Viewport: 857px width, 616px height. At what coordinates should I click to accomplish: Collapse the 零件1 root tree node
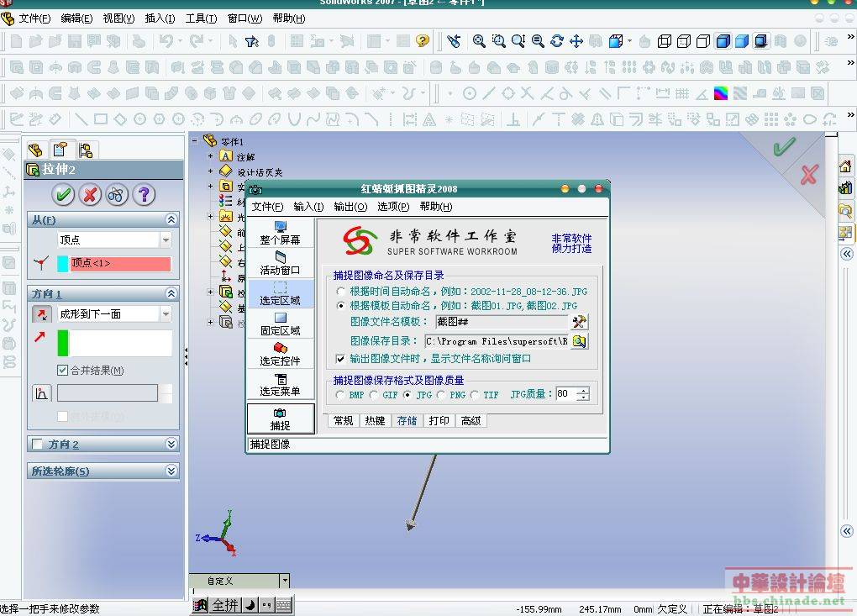click(x=195, y=141)
